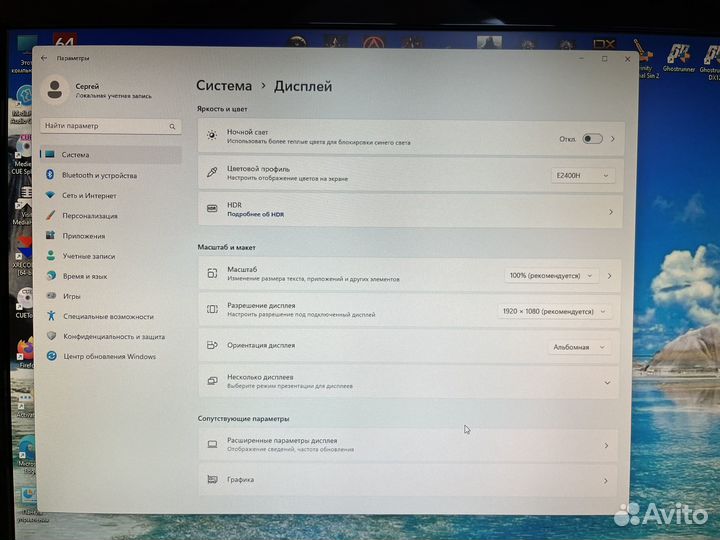Click the Ориентация дисплея icon
The image size is (720, 540).
[x=212, y=345]
